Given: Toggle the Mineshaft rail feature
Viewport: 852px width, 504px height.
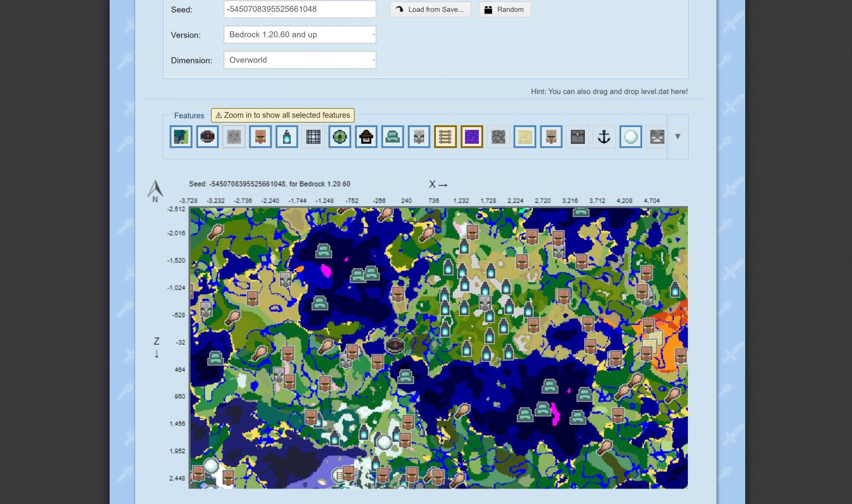Looking at the screenshot, I should [445, 137].
